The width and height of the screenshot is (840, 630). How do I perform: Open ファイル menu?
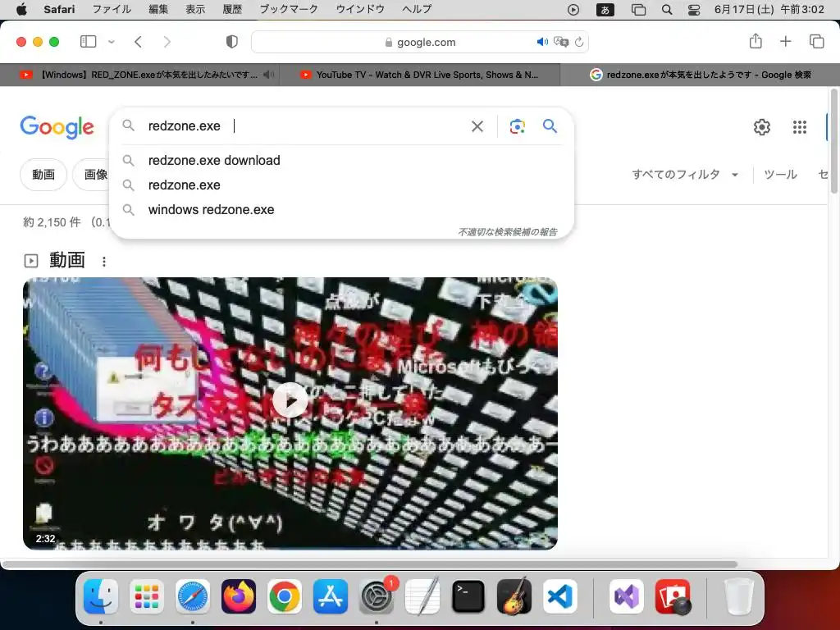click(112, 9)
